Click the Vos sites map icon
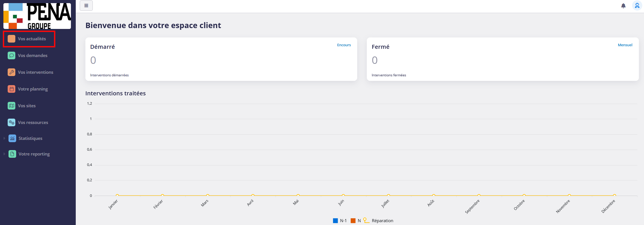 click(x=11, y=106)
